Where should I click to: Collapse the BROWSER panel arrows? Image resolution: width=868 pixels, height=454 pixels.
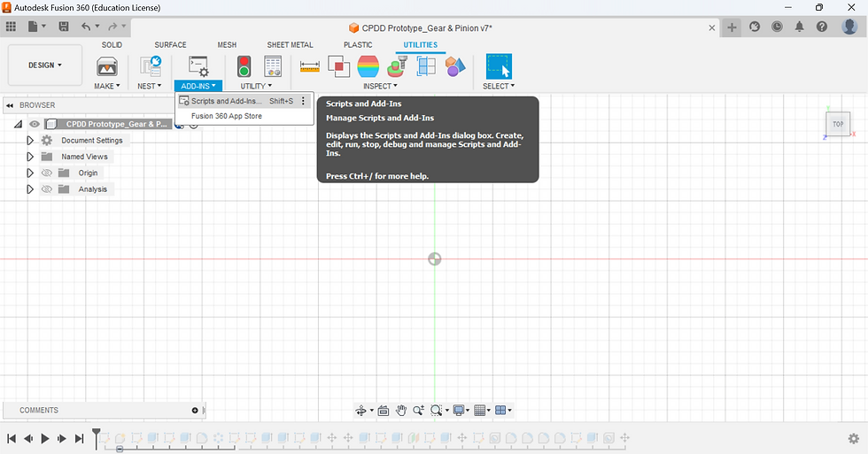click(10, 105)
